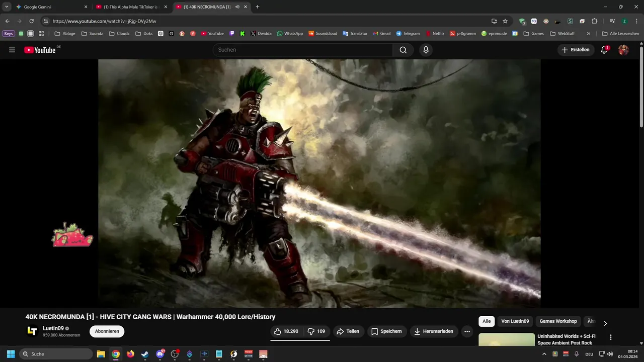Click the Chrome address bar URL
Viewport: 644px width, 362px height.
[104, 21]
